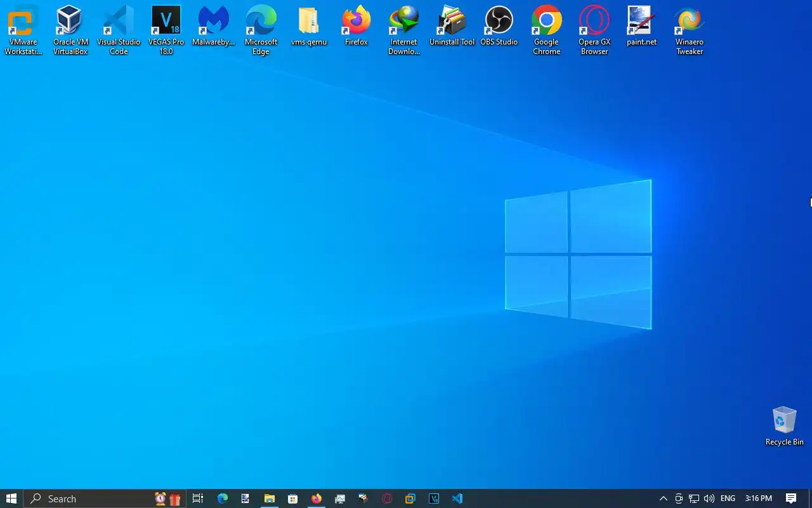Click the alarm clock and gift search highlight

pyautogui.click(x=168, y=498)
